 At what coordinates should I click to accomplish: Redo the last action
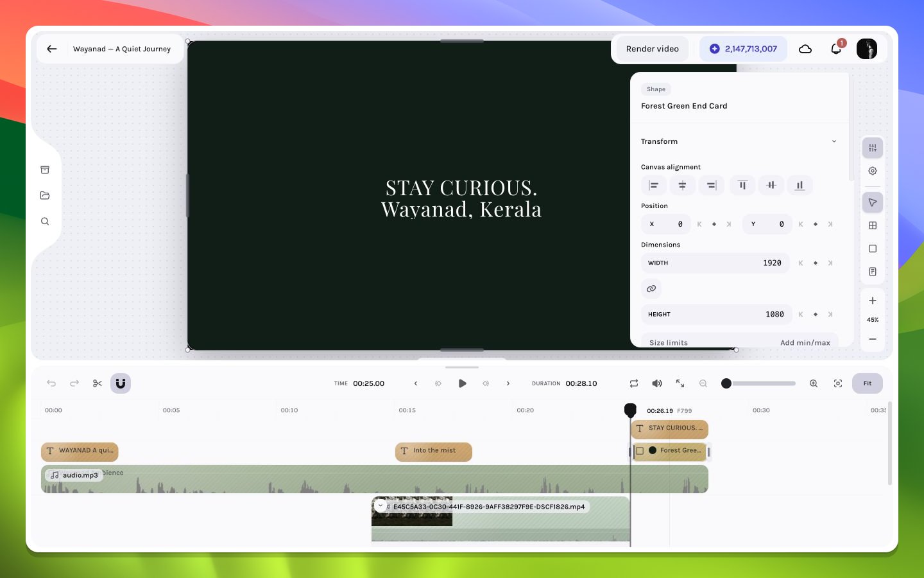[74, 383]
